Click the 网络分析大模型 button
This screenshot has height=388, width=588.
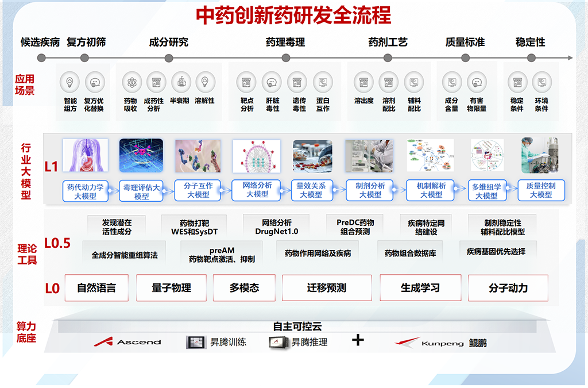257,190
